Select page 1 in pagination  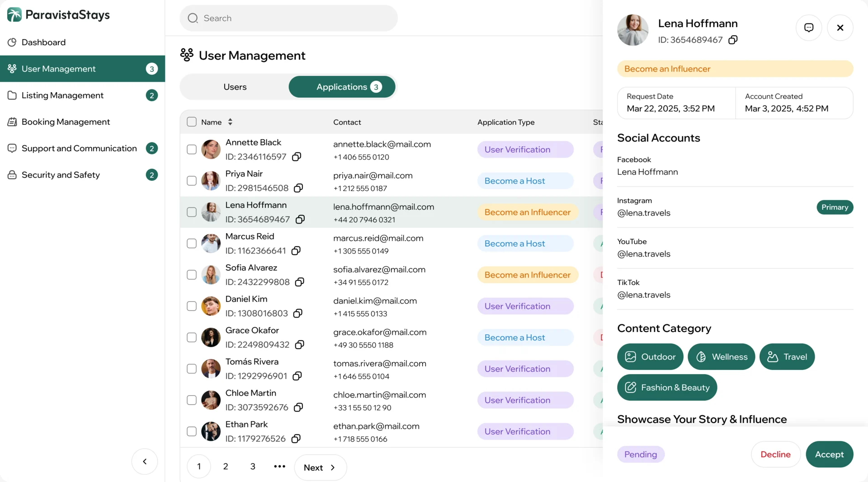(199, 467)
